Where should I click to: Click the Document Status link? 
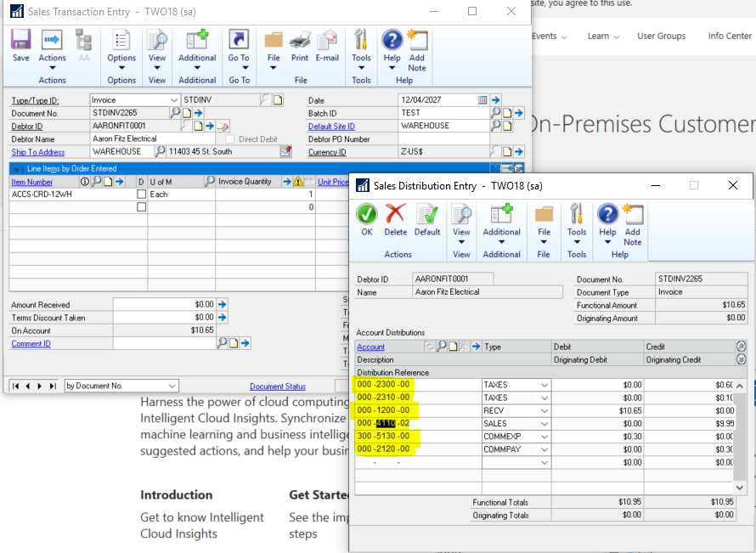click(278, 387)
